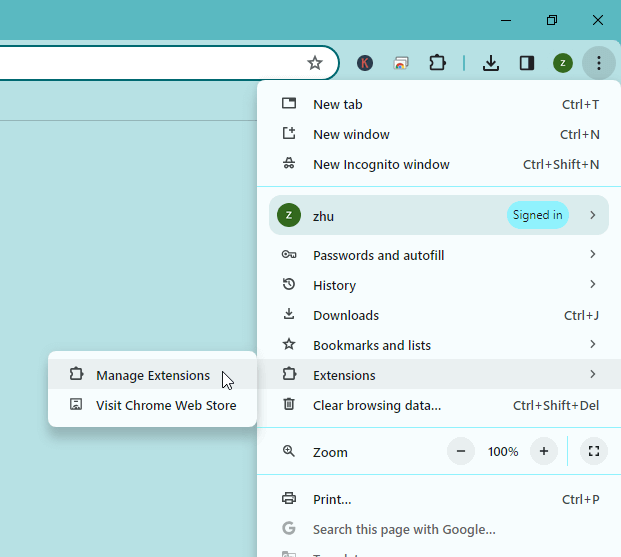
Task: Choose Clear browsing data option
Action: tap(376, 405)
